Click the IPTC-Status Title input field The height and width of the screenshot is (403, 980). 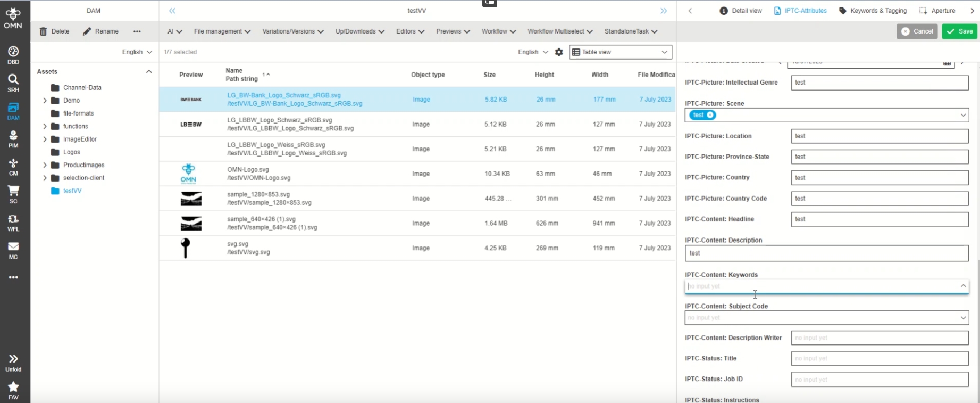(x=880, y=359)
